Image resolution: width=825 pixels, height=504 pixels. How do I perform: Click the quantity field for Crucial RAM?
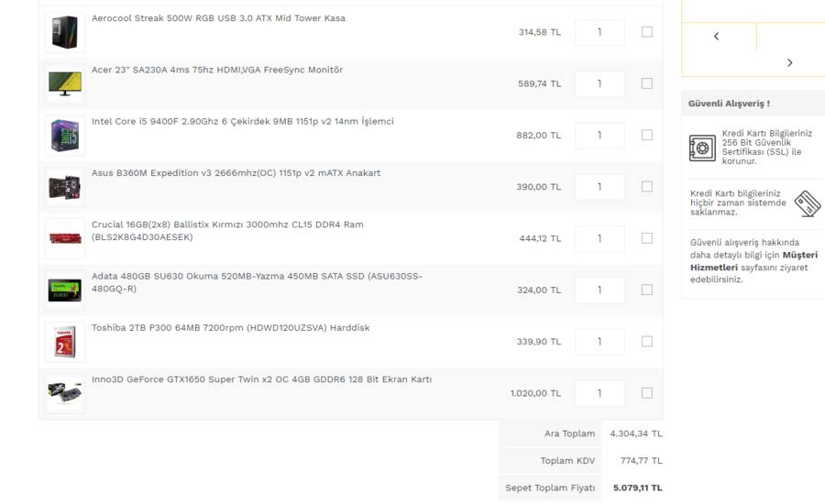tap(599, 238)
